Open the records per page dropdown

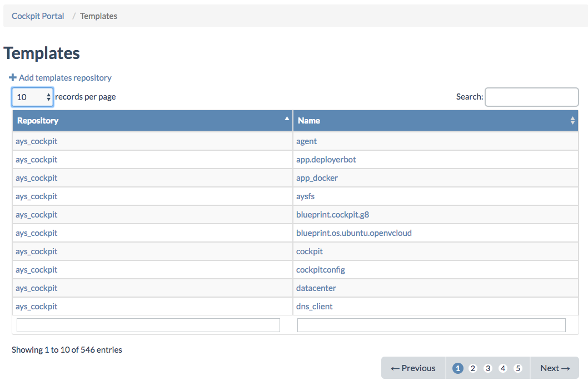tap(32, 97)
